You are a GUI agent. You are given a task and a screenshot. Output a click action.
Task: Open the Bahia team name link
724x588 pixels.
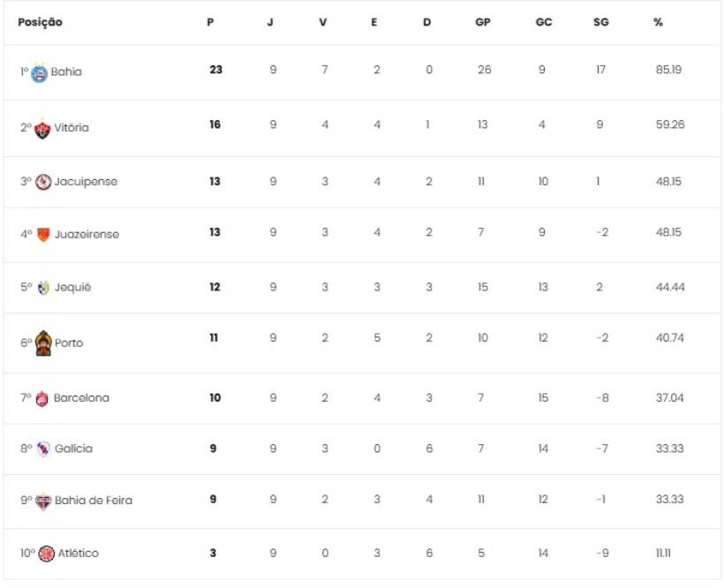click(x=66, y=72)
